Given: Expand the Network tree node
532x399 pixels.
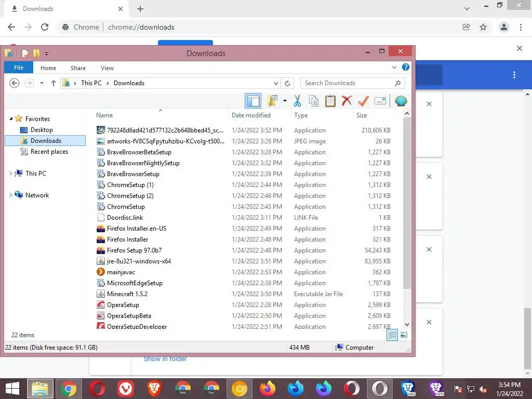Looking at the screenshot, I should (11, 195).
